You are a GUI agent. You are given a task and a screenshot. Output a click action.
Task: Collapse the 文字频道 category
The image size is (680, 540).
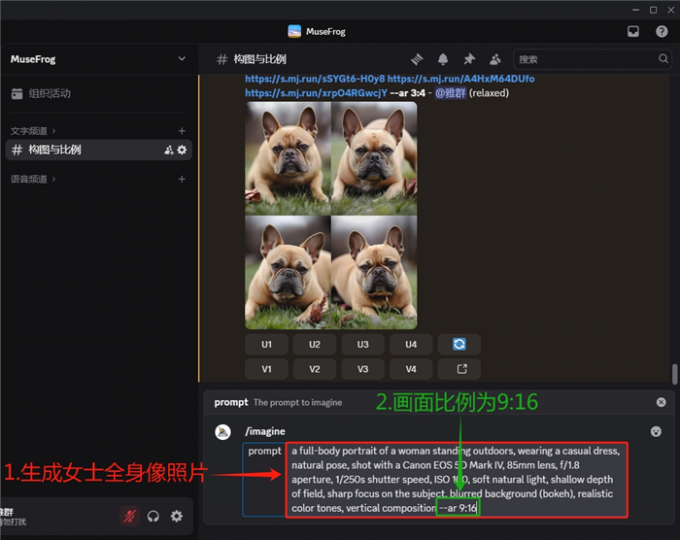coord(33,131)
